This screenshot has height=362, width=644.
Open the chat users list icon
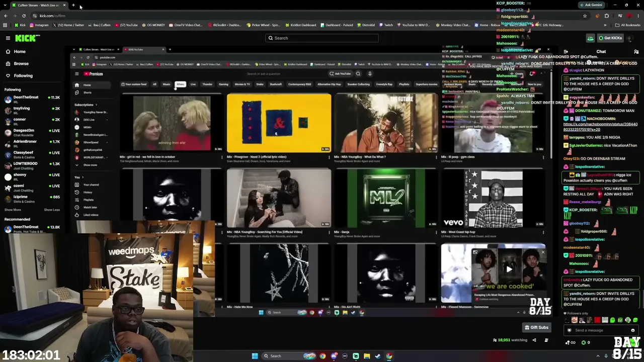(636, 52)
